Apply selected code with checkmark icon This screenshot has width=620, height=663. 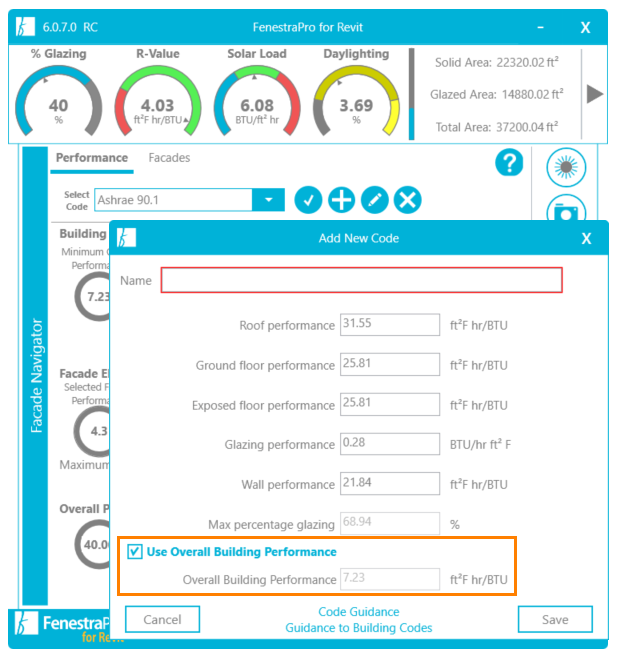click(308, 200)
